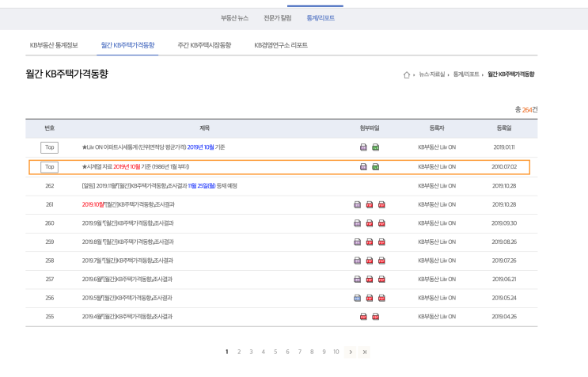Click the 총 264건 total count
588x377 pixels.
[x=526, y=109]
